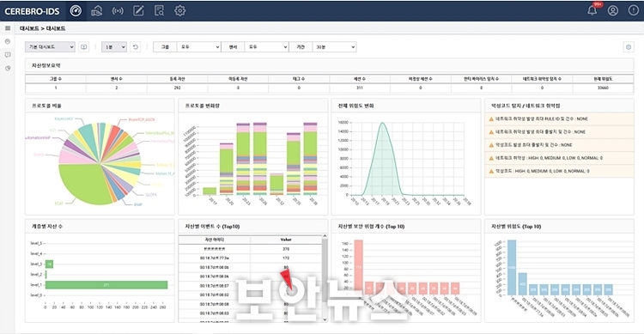This screenshot has height=334, width=644.
Task: Click the tallest pink threat count bar
Action: point(359,267)
